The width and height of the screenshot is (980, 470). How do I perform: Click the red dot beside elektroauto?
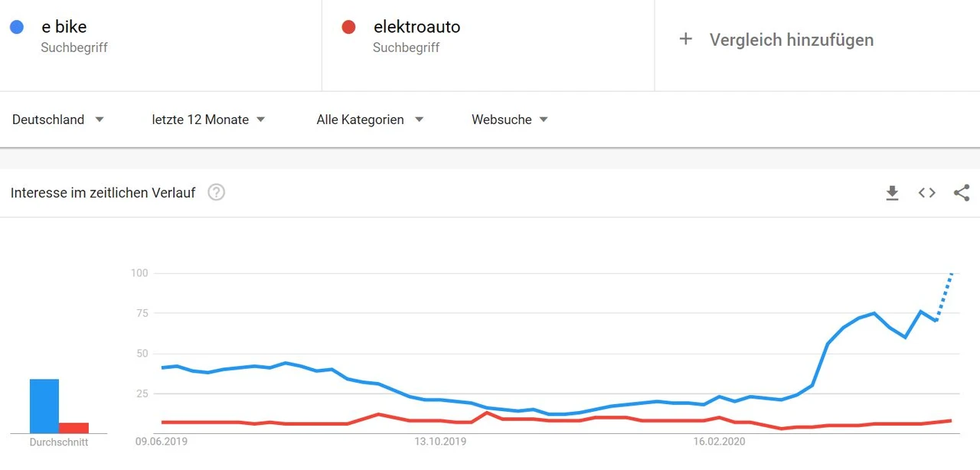click(348, 28)
